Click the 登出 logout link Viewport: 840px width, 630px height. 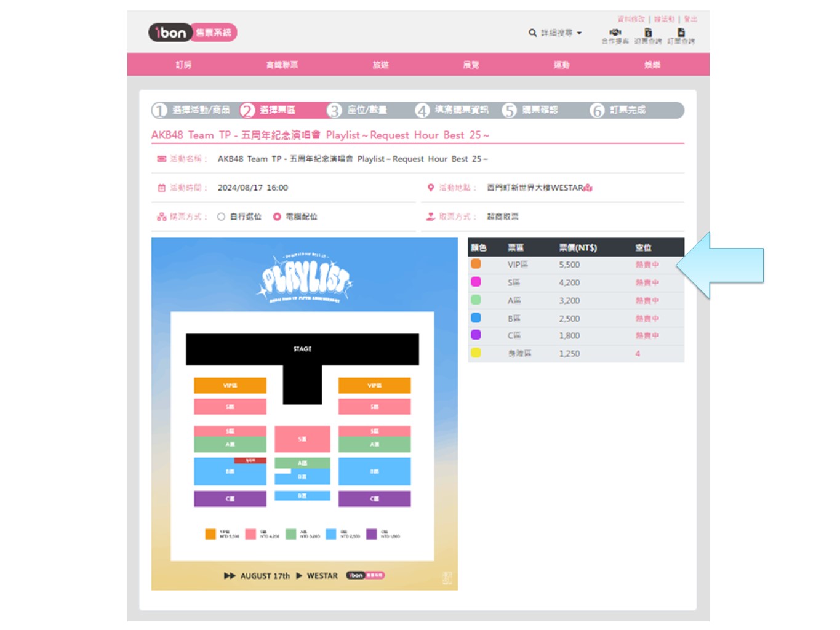[x=690, y=19]
